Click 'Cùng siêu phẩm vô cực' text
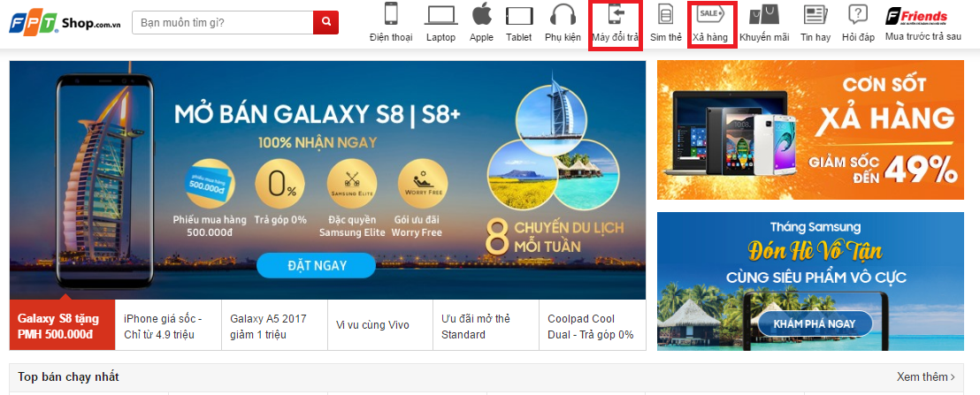Image resolution: width=980 pixels, height=395 pixels. (x=816, y=277)
